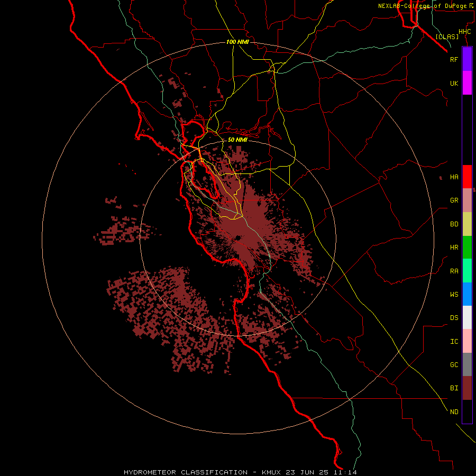Click the NEXLAB-College of DuPage credit text
Screen dimensions: 476x476
[422, 6]
